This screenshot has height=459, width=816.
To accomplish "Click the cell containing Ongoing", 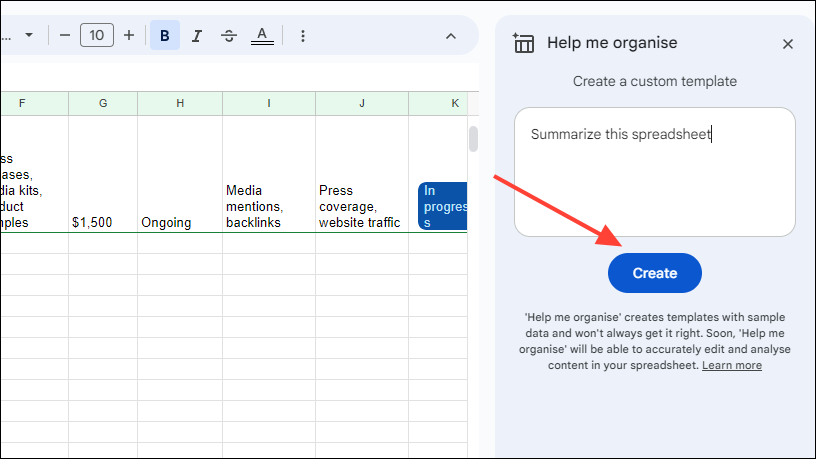I will tap(180, 174).
